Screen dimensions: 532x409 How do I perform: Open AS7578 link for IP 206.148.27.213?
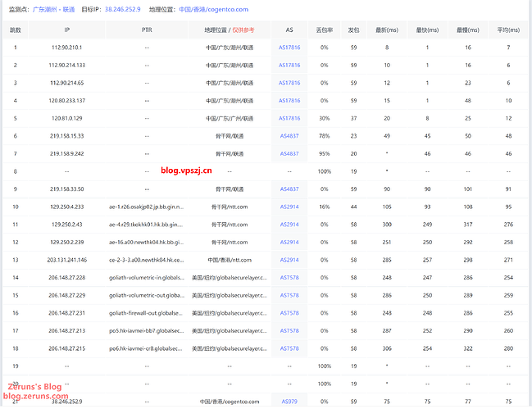(289, 330)
